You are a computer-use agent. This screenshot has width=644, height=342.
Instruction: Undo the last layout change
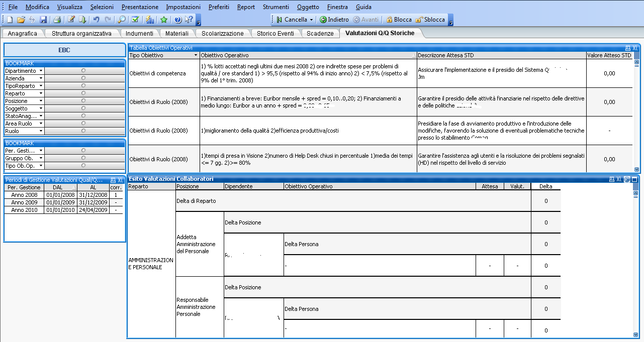coord(96,20)
